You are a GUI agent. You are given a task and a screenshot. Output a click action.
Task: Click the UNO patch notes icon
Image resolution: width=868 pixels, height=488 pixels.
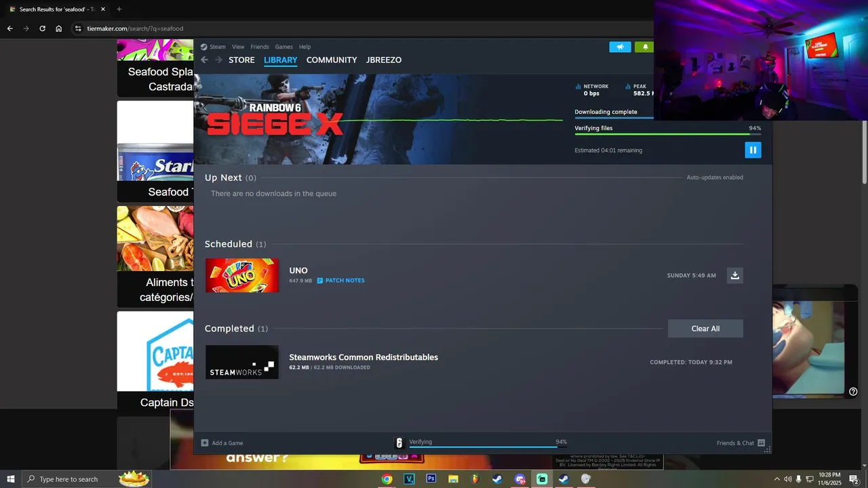320,280
